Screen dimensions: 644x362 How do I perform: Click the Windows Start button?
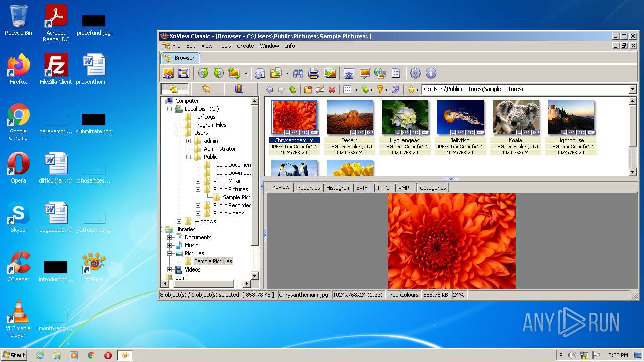click(x=14, y=355)
